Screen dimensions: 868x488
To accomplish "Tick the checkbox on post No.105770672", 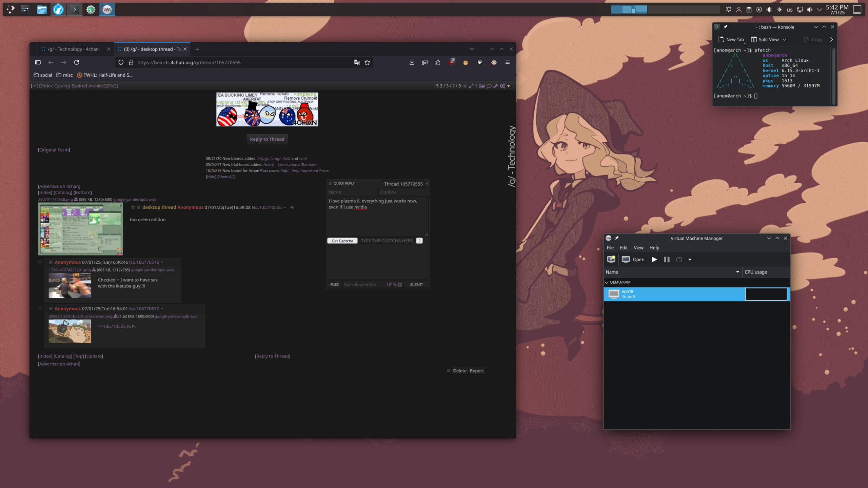I will coord(51,309).
